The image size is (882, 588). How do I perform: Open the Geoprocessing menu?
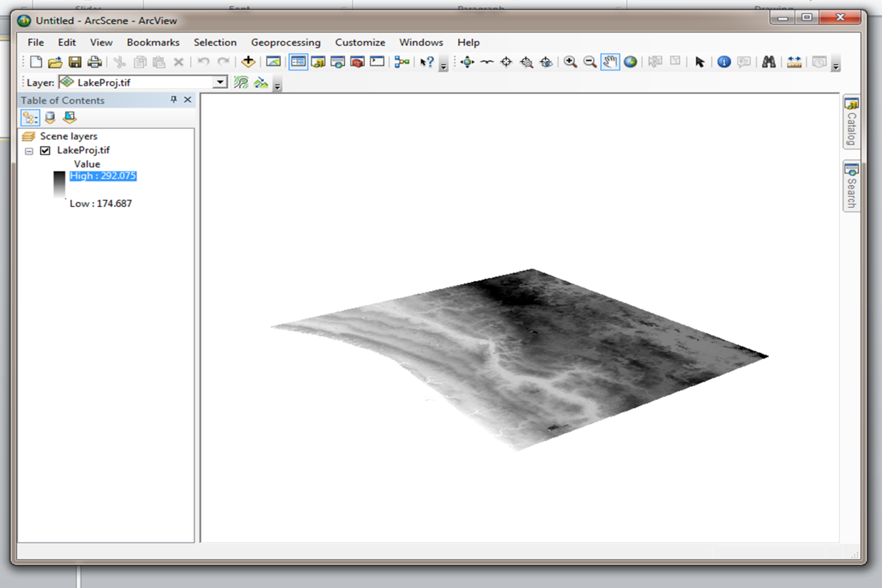[286, 42]
